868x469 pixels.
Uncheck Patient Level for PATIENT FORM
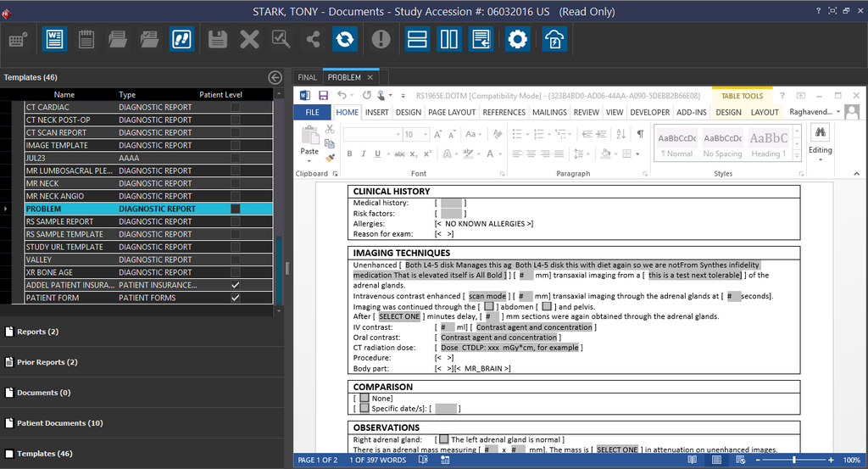click(236, 298)
